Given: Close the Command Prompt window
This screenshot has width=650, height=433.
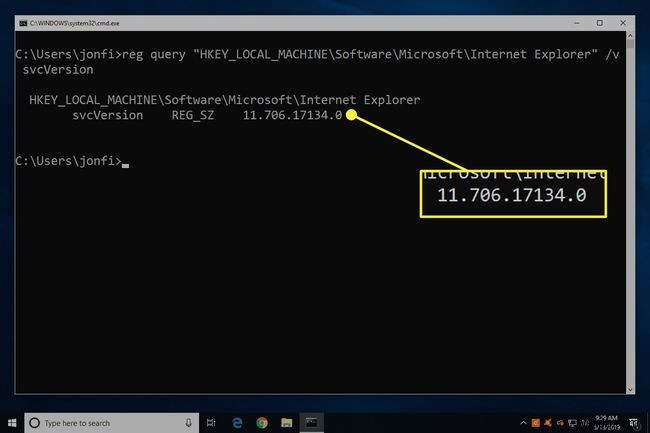Looking at the screenshot, I should click(623, 23).
